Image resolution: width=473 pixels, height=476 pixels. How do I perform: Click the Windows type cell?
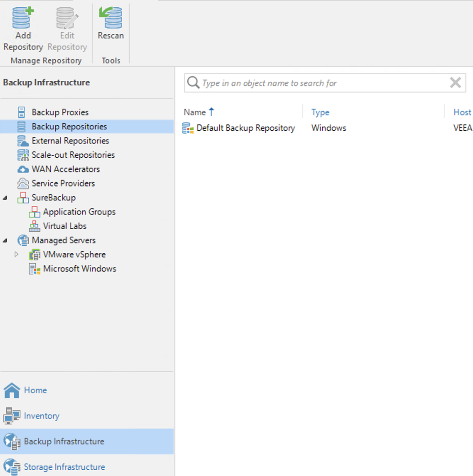pyautogui.click(x=329, y=128)
